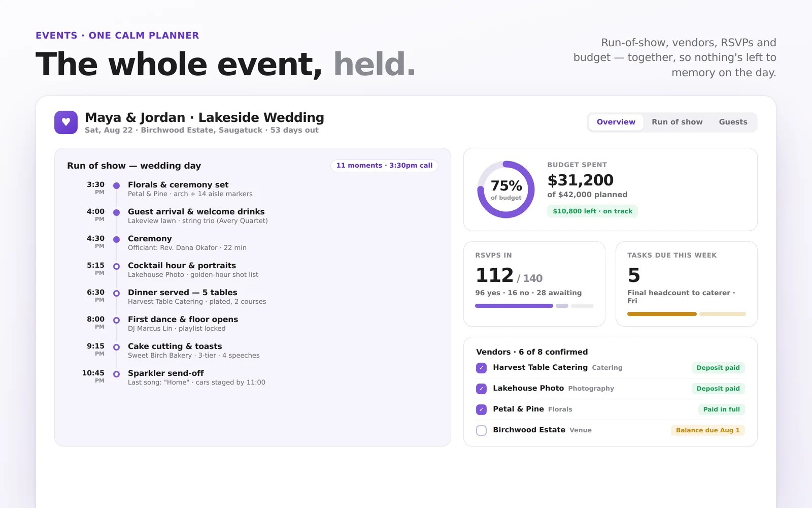812x508 pixels.
Task: Uncheck the Harvest Table Catering checkbox
Action: pos(482,368)
